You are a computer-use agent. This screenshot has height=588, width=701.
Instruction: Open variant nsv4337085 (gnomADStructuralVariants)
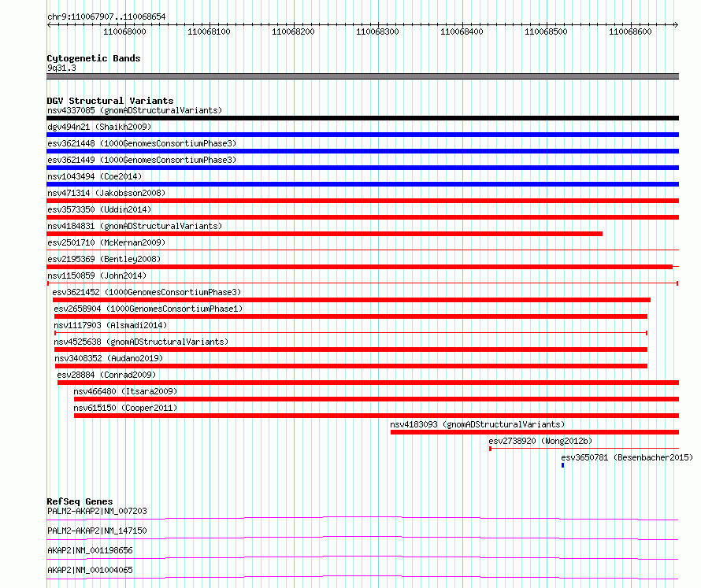click(x=135, y=110)
